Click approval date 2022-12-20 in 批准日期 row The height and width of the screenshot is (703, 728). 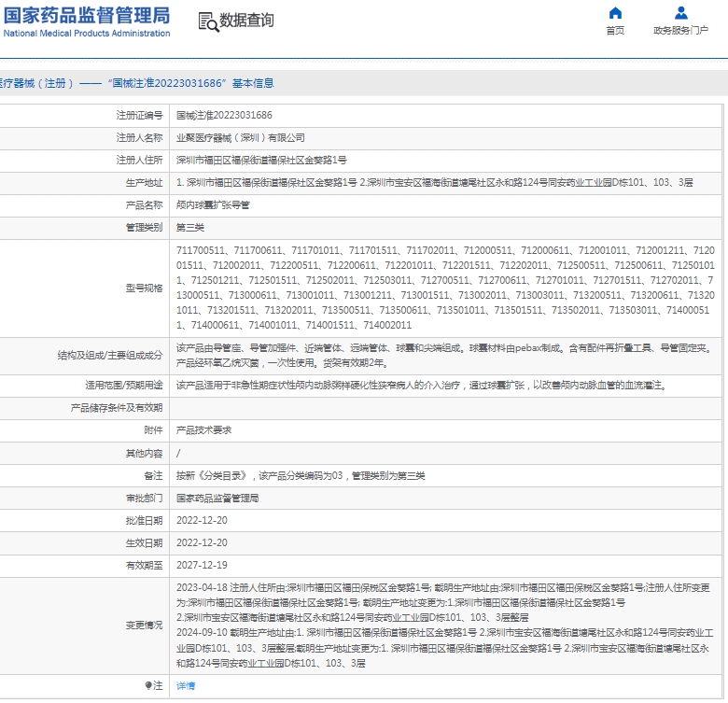pyautogui.click(x=202, y=521)
